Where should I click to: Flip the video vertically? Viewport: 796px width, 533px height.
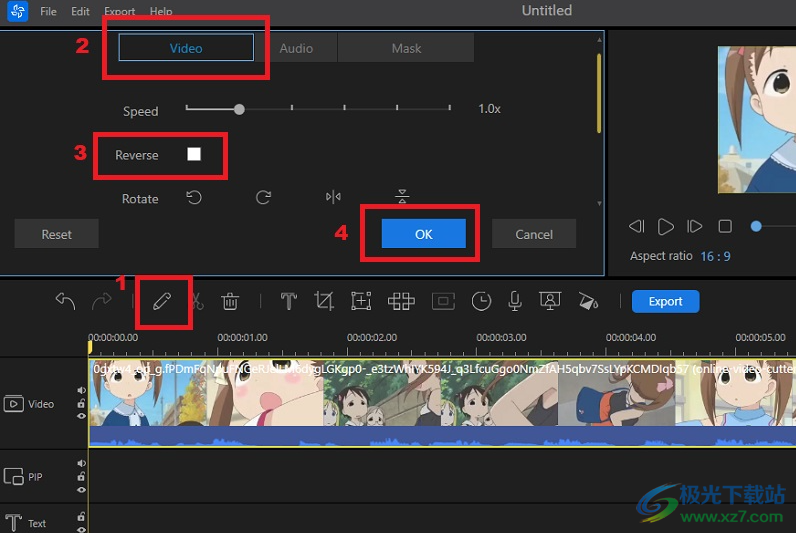tap(402, 195)
